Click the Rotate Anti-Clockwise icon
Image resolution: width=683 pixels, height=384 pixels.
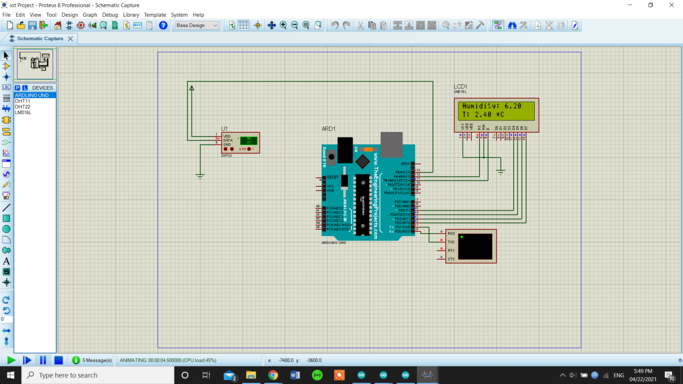(x=6, y=310)
